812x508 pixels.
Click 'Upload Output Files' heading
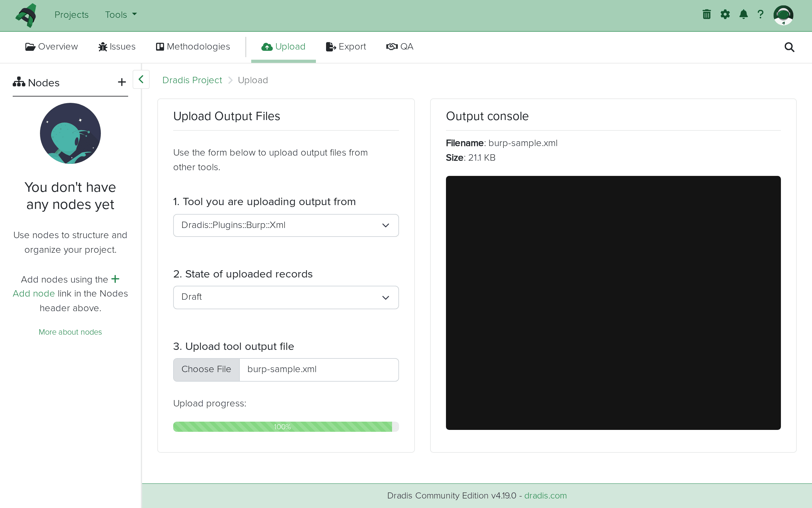[x=226, y=116]
